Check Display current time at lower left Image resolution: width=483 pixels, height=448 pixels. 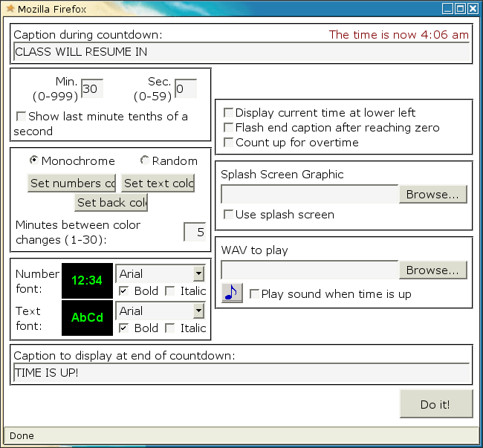(x=229, y=113)
